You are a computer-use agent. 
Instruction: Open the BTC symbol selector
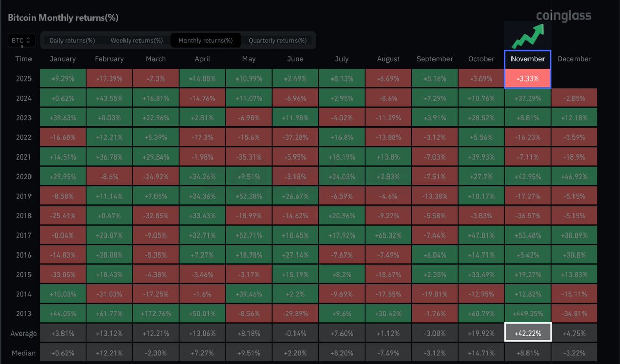point(21,40)
